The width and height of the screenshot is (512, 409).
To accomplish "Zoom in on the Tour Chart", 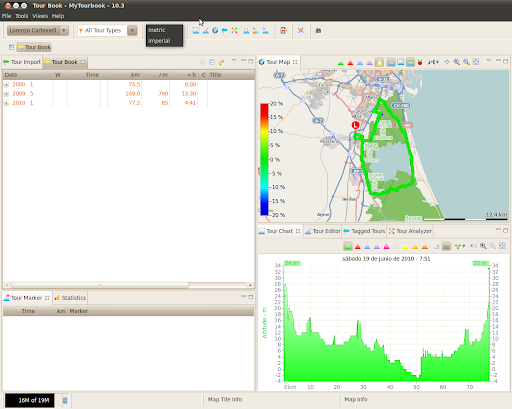I will click(x=483, y=246).
